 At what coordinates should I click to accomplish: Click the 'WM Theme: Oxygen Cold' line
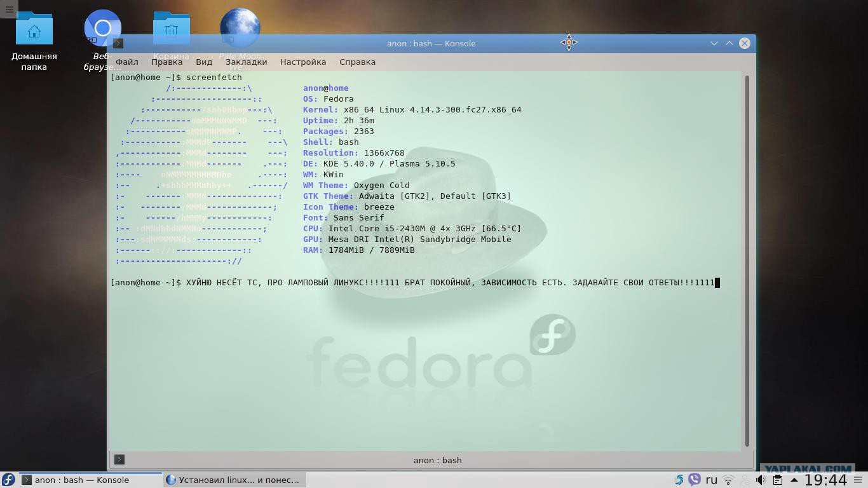[x=356, y=186]
